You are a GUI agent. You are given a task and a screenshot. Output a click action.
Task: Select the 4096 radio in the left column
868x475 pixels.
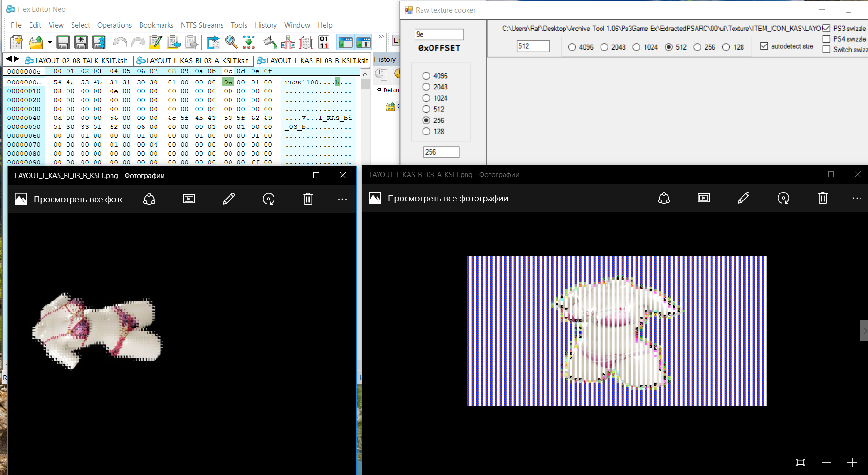[x=426, y=76]
